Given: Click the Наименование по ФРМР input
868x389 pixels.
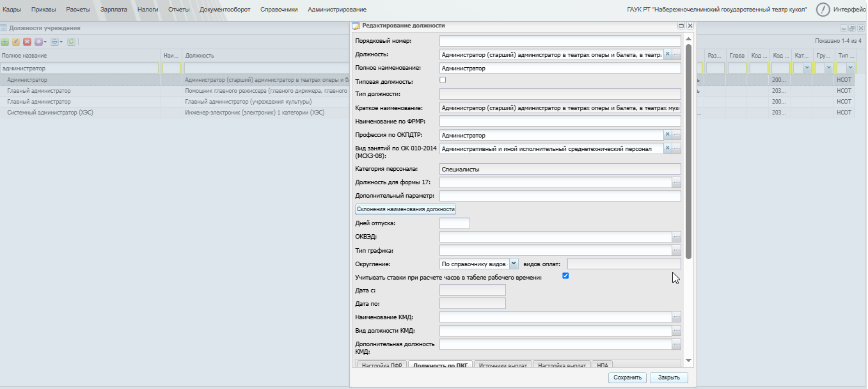Looking at the screenshot, I should tap(560, 121).
